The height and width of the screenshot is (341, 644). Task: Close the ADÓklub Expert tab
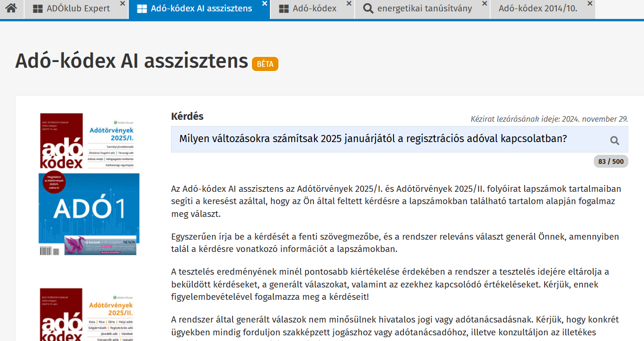coord(123,4)
